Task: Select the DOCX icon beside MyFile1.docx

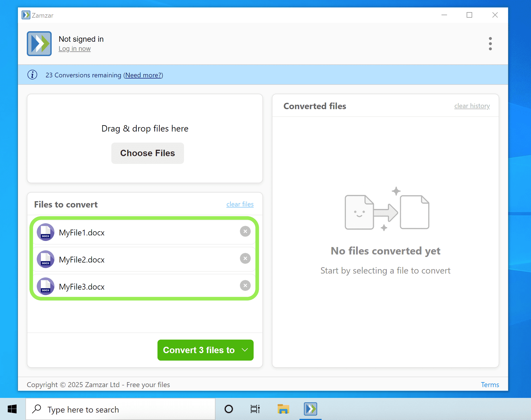Action: point(46,232)
